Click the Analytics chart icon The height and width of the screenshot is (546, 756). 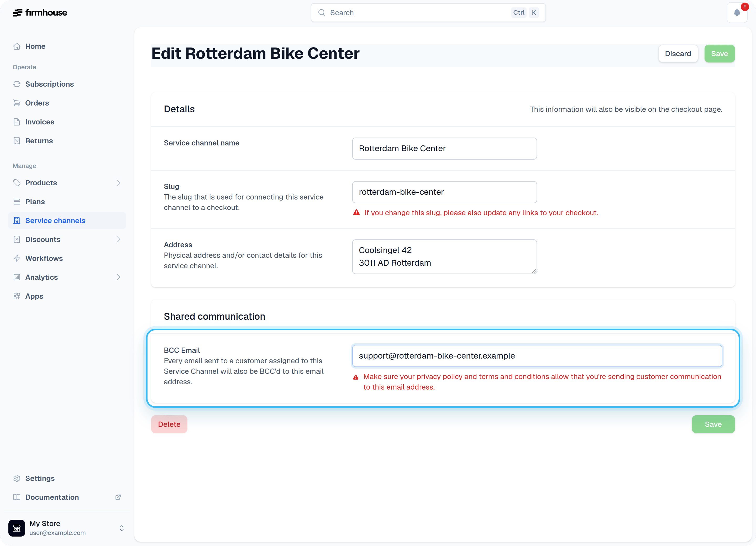17,277
